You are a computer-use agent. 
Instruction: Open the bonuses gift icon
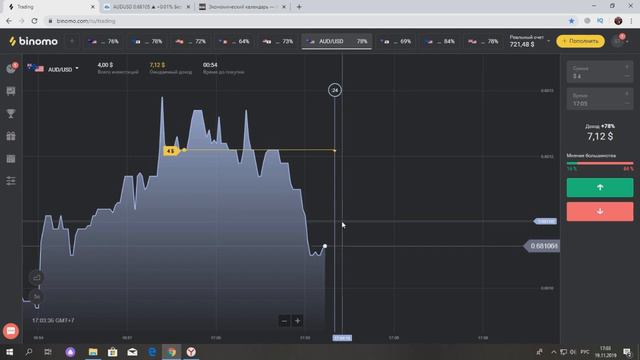point(11,136)
